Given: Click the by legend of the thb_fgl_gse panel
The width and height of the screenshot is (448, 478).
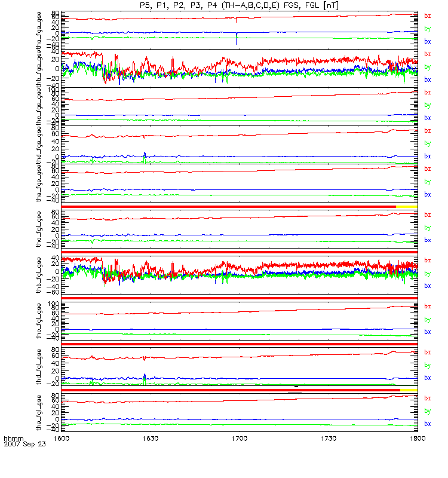Looking at the screenshot, I should (x=428, y=274).
